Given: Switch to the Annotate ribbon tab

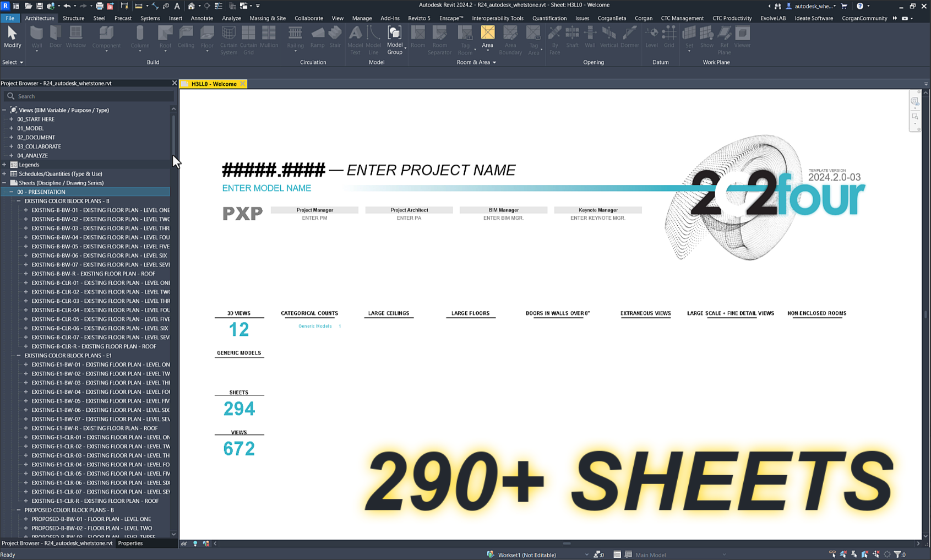Looking at the screenshot, I should point(202,18).
